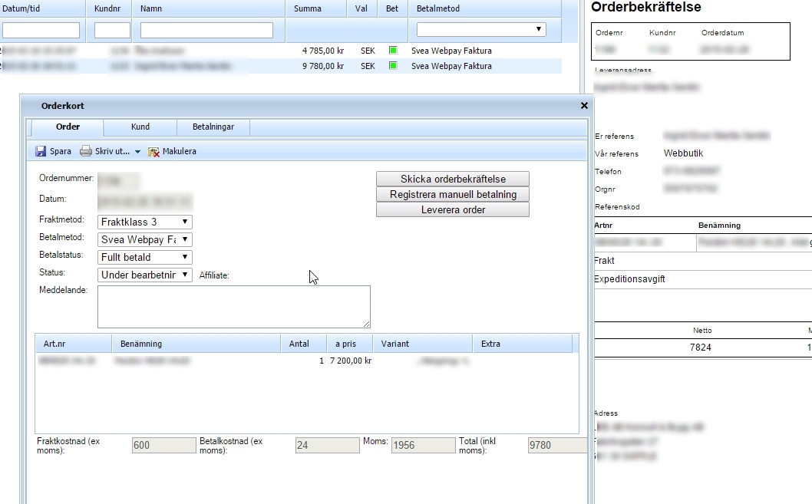812x504 pixels.
Task: Open the Betalningar tab
Action: tap(213, 127)
